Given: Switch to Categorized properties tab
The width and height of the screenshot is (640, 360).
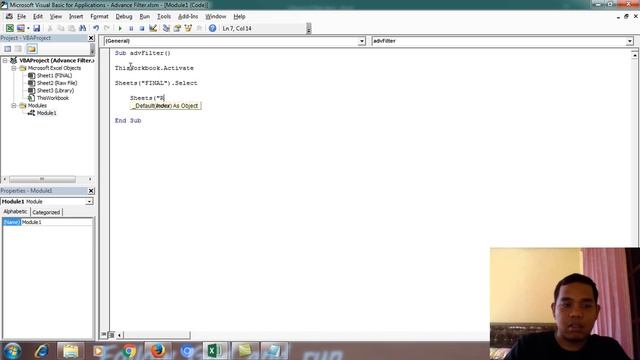Looking at the screenshot, I should click(46, 212).
